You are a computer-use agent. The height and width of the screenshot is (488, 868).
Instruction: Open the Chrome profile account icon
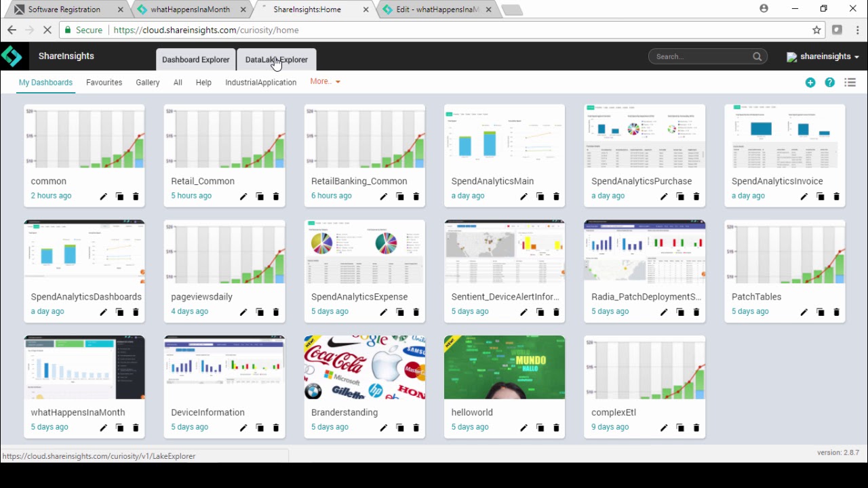coord(764,9)
